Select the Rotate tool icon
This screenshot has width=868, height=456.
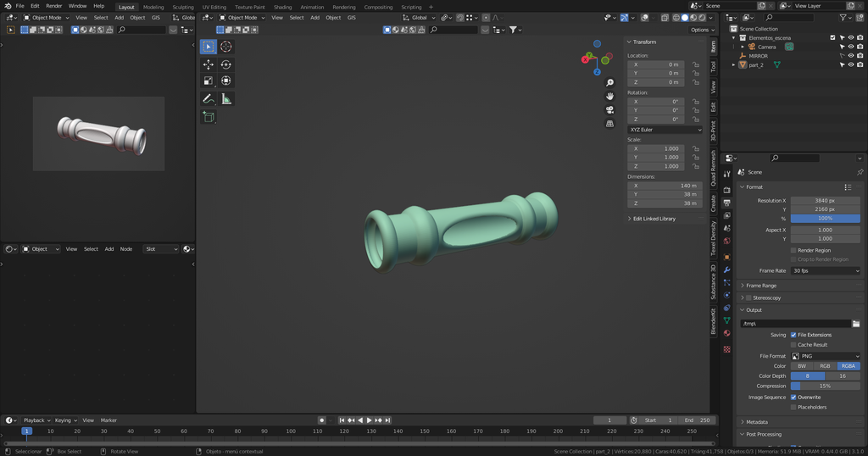225,64
